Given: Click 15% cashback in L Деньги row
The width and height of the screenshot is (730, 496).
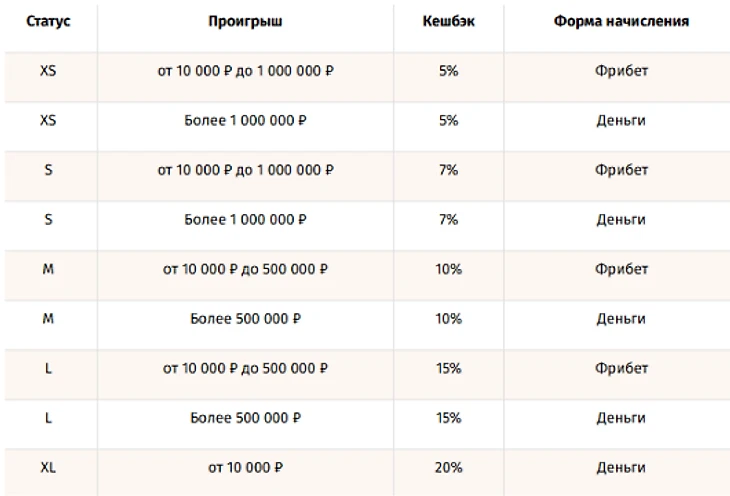Looking at the screenshot, I should [448, 418].
